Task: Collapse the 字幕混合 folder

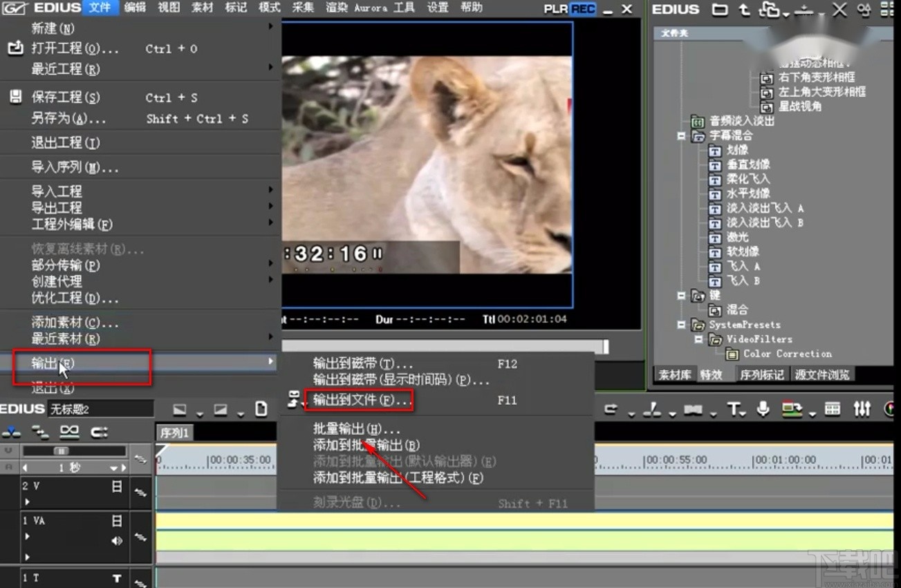Action: [x=680, y=135]
